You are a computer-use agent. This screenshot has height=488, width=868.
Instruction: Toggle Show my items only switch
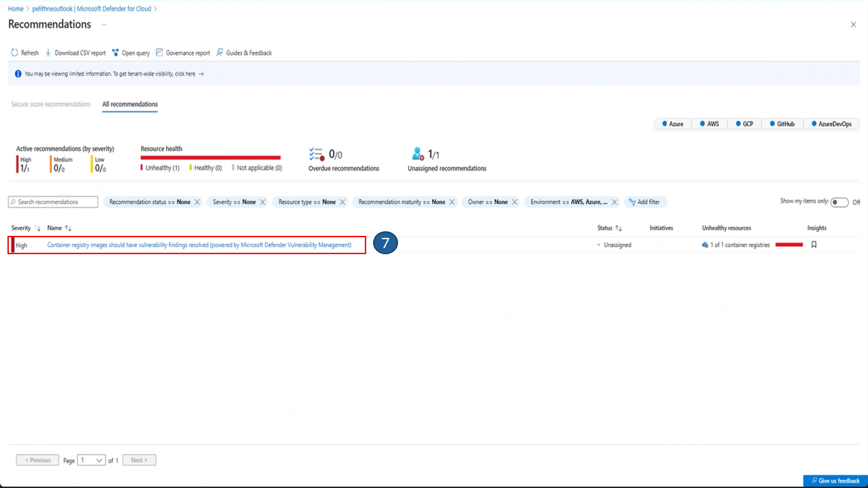coord(840,202)
